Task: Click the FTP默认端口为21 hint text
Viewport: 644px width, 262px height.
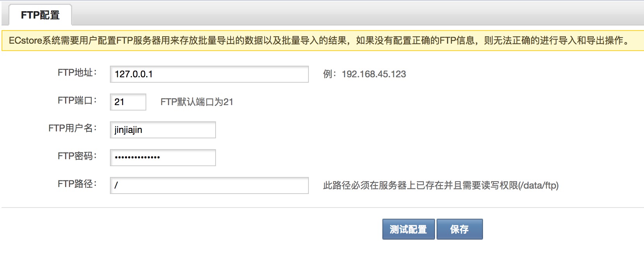Action: coord(197,102)
